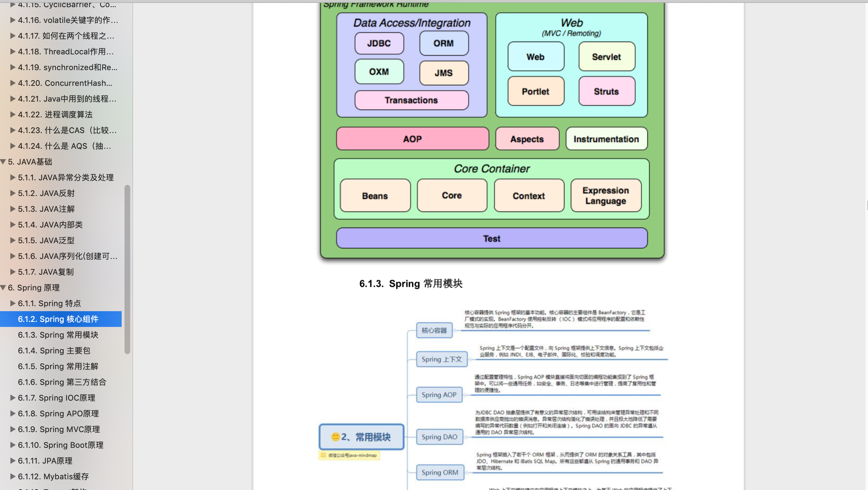The height and width of the screenshot is (490, 868).
Task: Click the Spring ORM mind map node
Action: pyautogui.click(x=440, y=472)
